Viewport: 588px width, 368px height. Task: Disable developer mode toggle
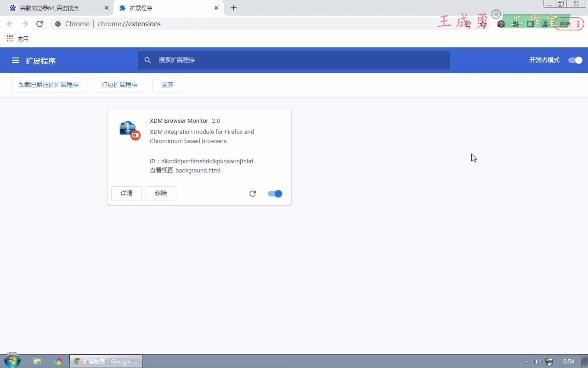575,60
